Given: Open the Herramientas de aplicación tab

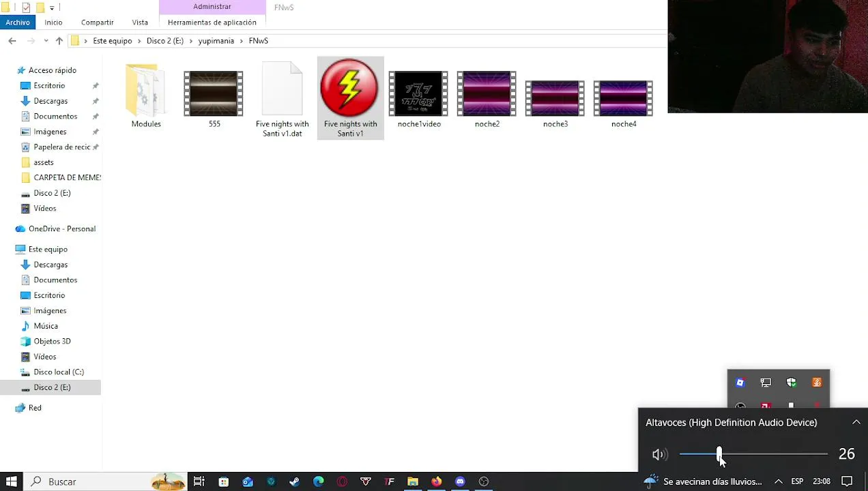Looking at the screenshot, I should tap(212, 23).
